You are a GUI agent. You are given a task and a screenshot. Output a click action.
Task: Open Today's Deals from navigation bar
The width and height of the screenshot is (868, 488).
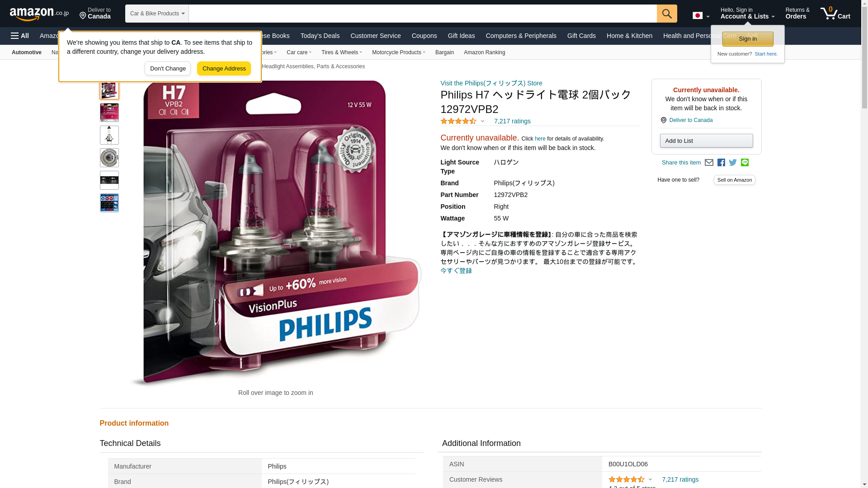(x=320, y=36)
